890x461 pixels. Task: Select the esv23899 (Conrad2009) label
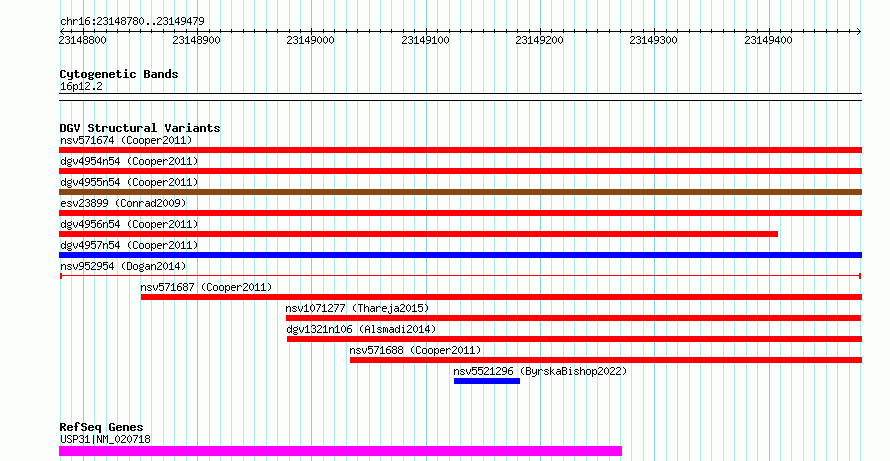[x=123, y=203]
